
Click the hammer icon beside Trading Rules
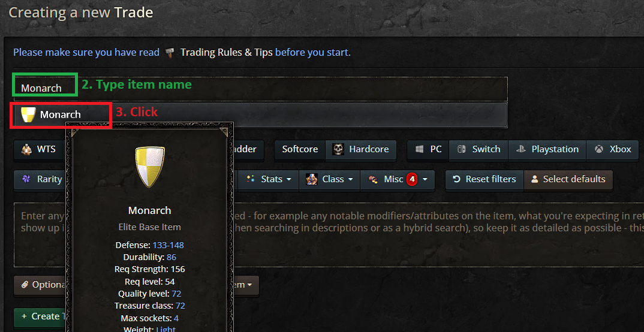pos(170,53)
